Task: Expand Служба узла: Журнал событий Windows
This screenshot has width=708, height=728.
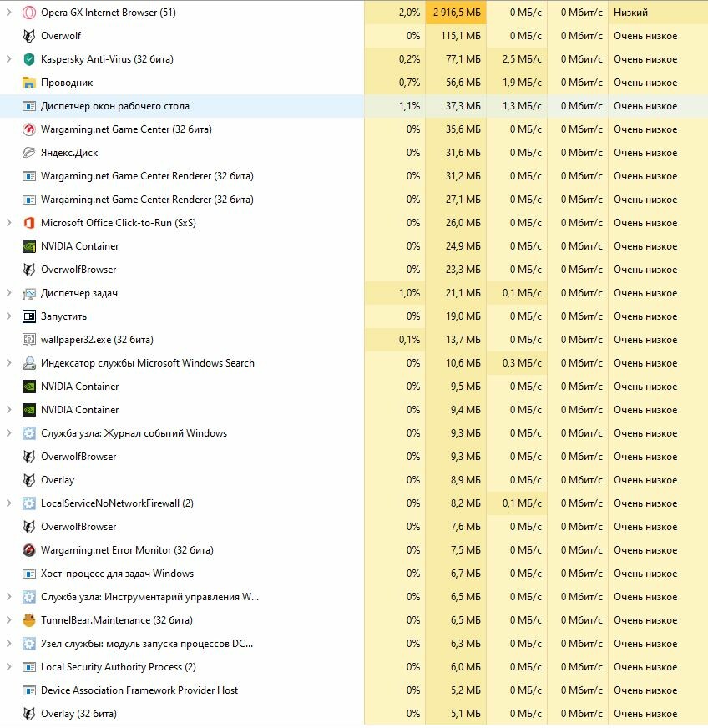Action: (x=8, y=433)
